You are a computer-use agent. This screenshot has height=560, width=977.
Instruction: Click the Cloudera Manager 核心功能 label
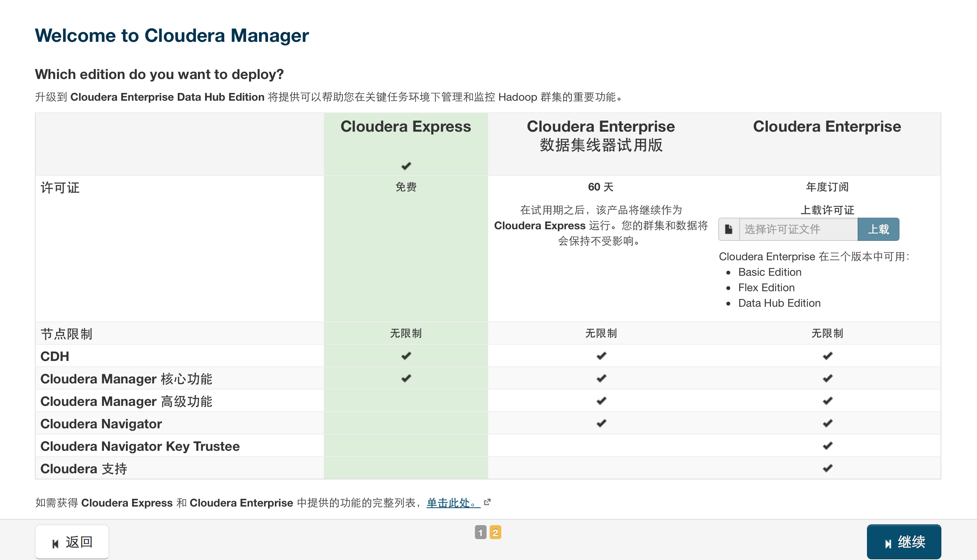126,379
